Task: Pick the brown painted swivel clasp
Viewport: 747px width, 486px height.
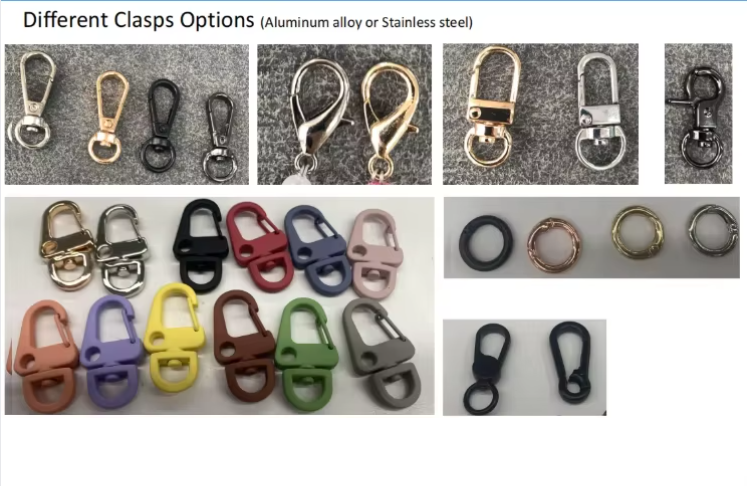Action: point(243,345)
